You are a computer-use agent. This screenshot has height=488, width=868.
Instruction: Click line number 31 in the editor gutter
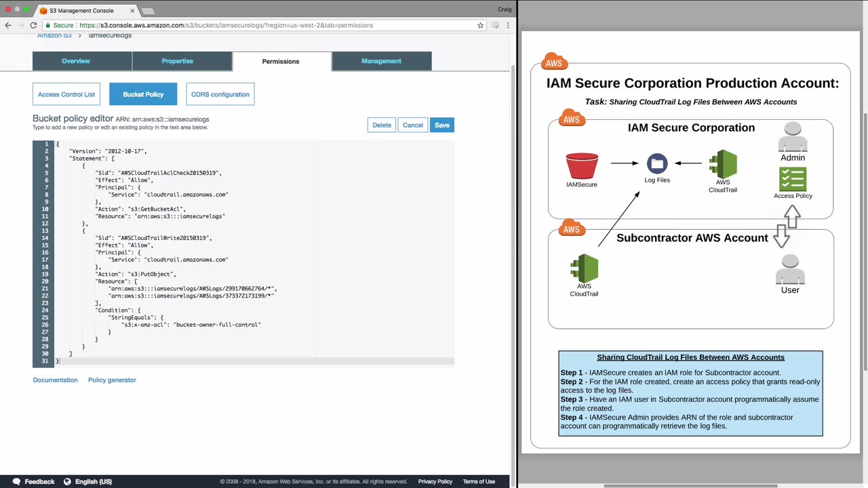click(x=46, y=361)
